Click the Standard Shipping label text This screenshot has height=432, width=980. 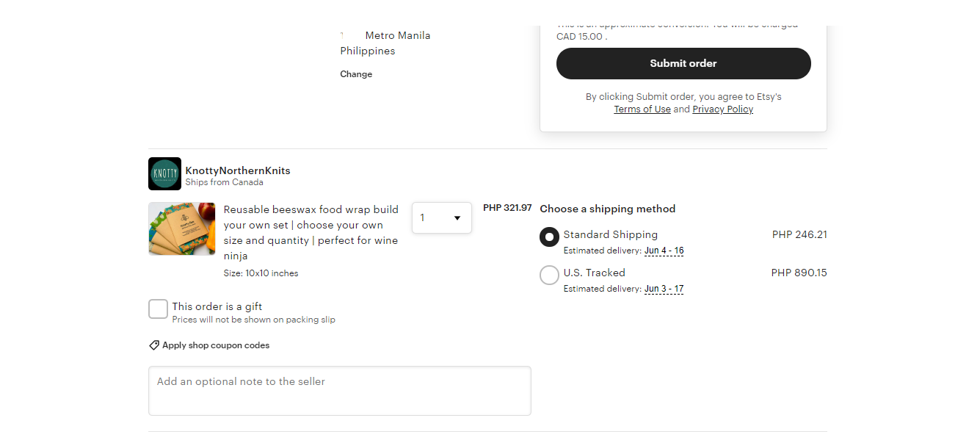611,234
